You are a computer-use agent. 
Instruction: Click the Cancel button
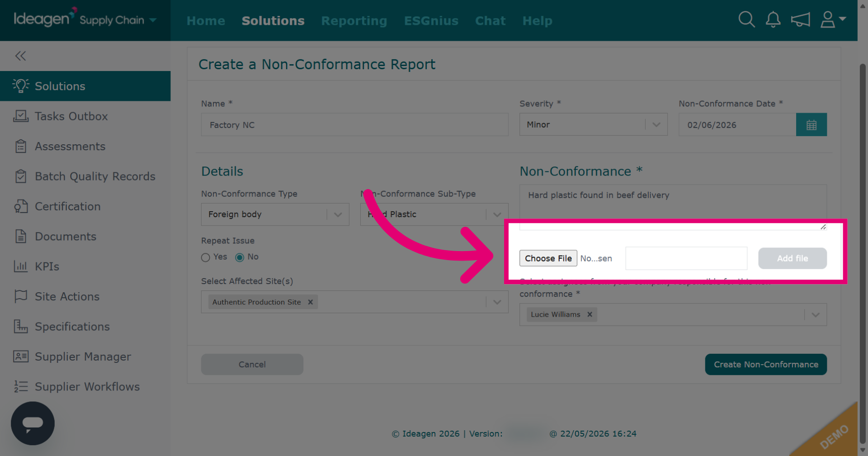pos(252,364)
